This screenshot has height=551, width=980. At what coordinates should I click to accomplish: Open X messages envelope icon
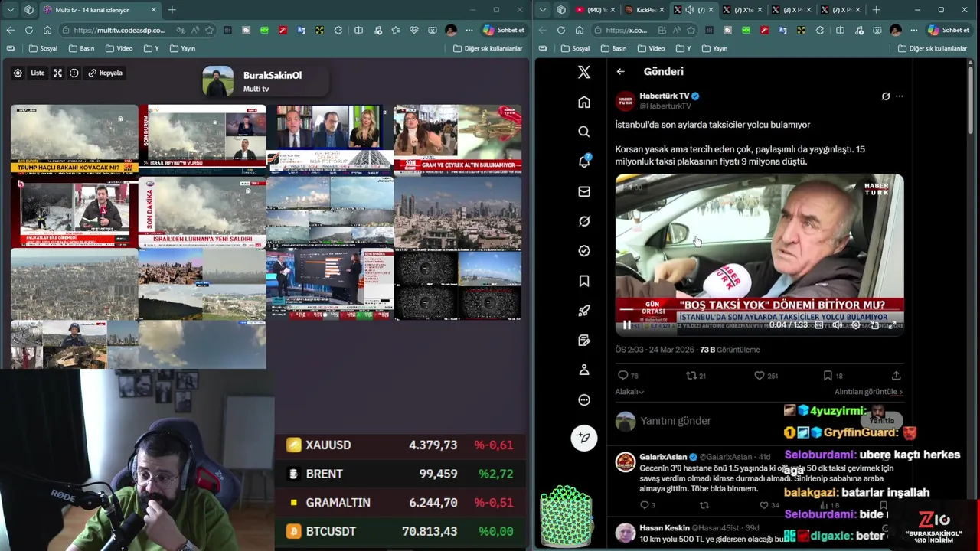pos(584,191)
